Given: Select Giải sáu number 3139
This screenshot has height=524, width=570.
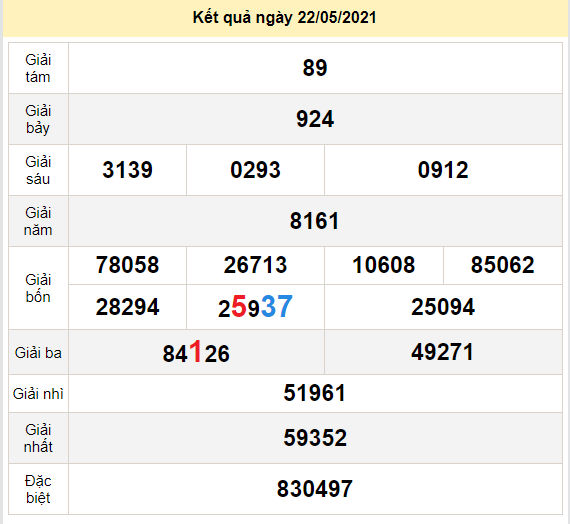Looking at the screenshot, I should [127, 170].
